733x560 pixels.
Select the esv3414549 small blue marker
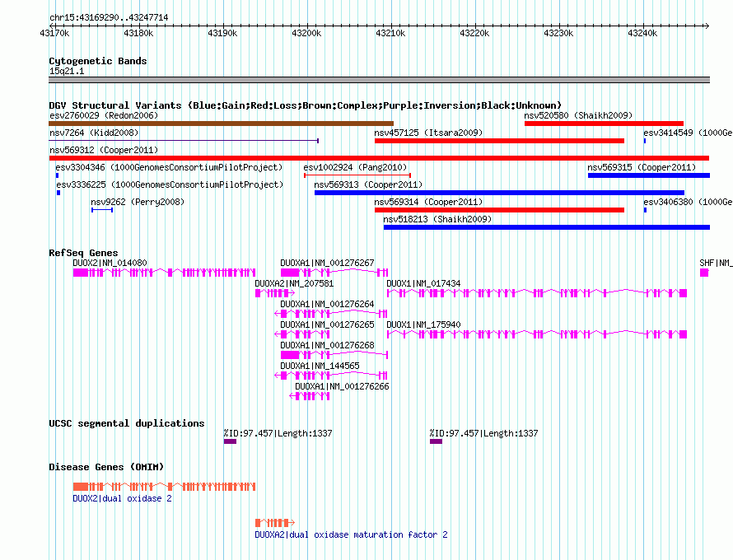[645, 141]
